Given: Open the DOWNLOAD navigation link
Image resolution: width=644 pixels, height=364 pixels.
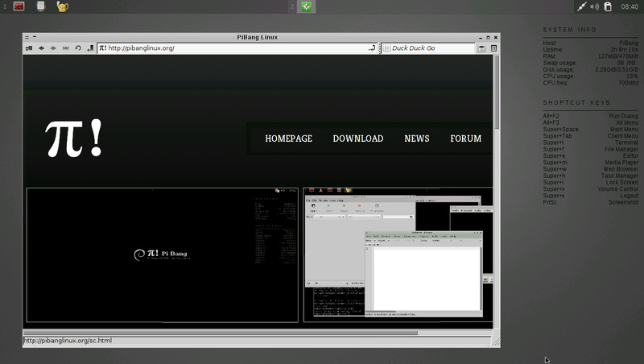Looking at the screenshot, I should [x=358, y=139].
